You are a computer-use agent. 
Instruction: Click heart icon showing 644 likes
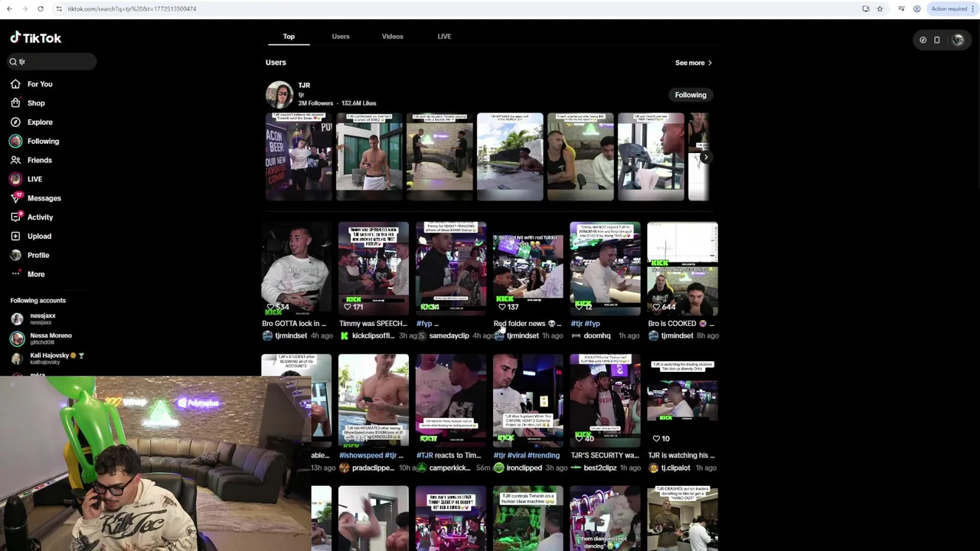656,307
